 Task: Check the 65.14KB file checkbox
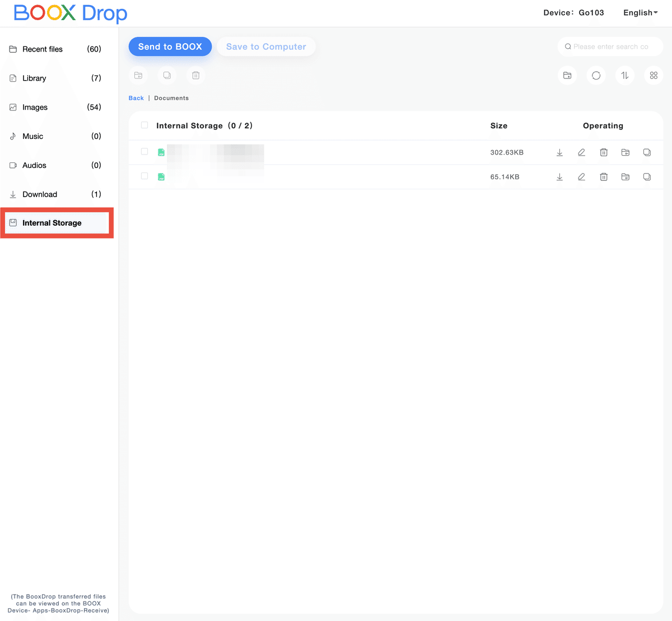(x=144, y=176)
